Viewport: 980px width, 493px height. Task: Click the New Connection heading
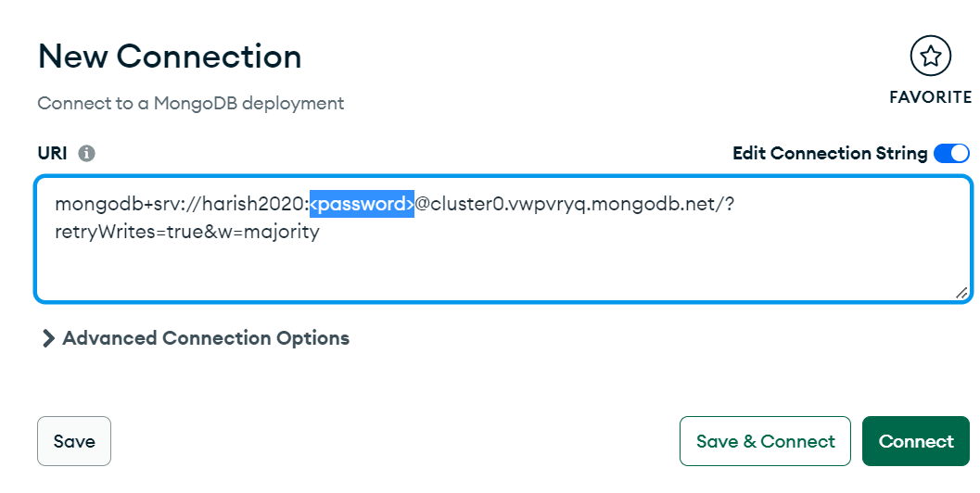(x=170, y=57)
